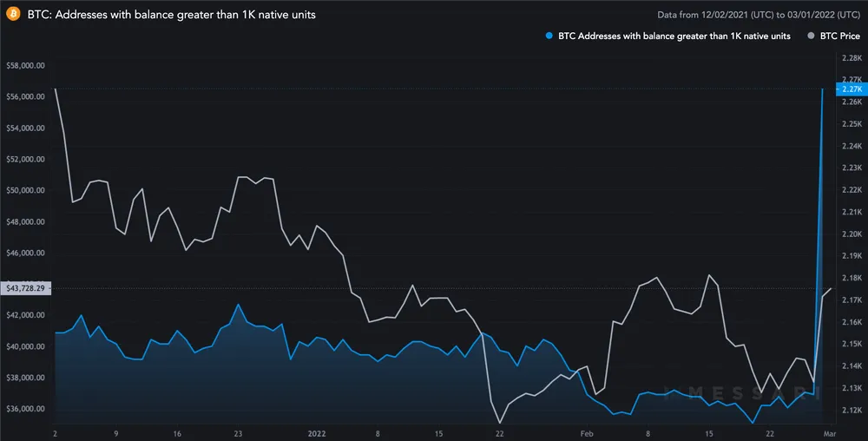Click the data date range text
This screenshot has width=868, height=441.
759,15
